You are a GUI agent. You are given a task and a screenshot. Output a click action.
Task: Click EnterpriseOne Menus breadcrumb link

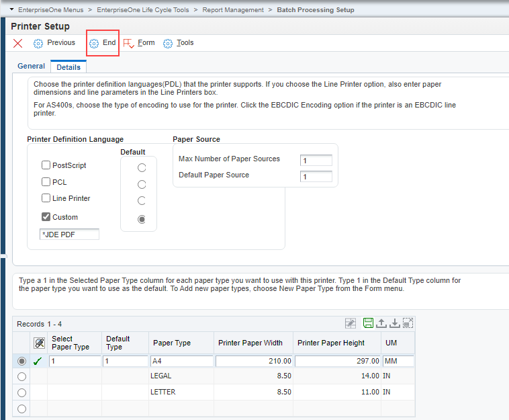(x=50, y=10)
